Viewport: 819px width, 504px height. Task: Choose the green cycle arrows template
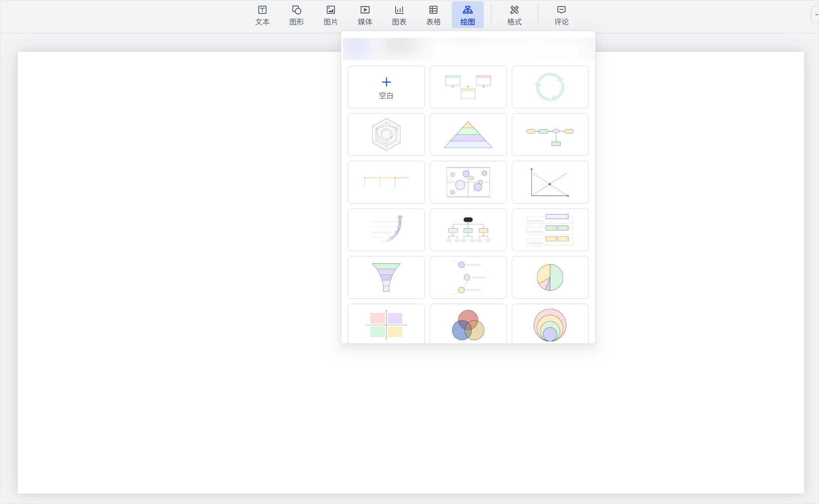tap(550, 87)
